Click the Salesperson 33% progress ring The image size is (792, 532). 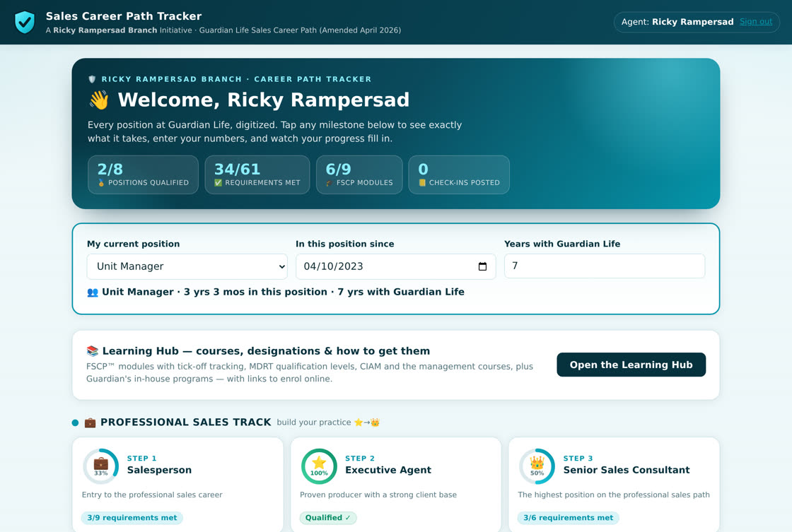(101, 466)
